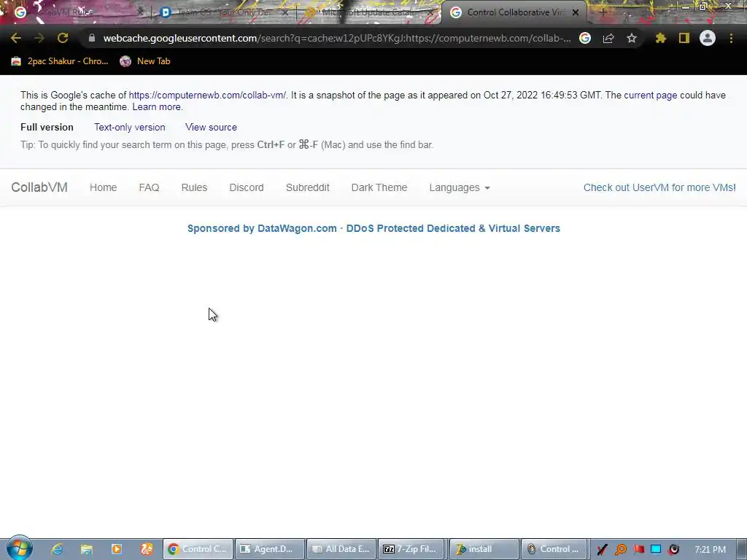The width and height of the screenshot is (747, 560).
Task: Open the Chrome side panel icon
Action: (684, 38)
